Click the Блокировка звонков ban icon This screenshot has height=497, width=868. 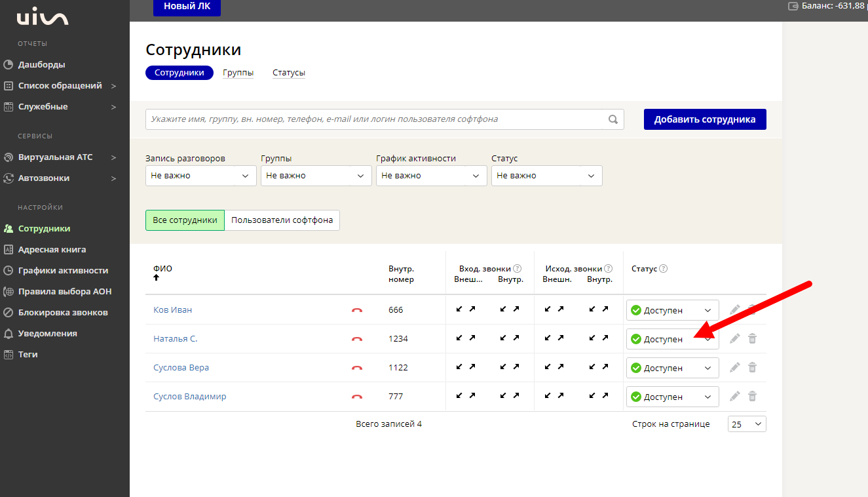tap(9, 313)
